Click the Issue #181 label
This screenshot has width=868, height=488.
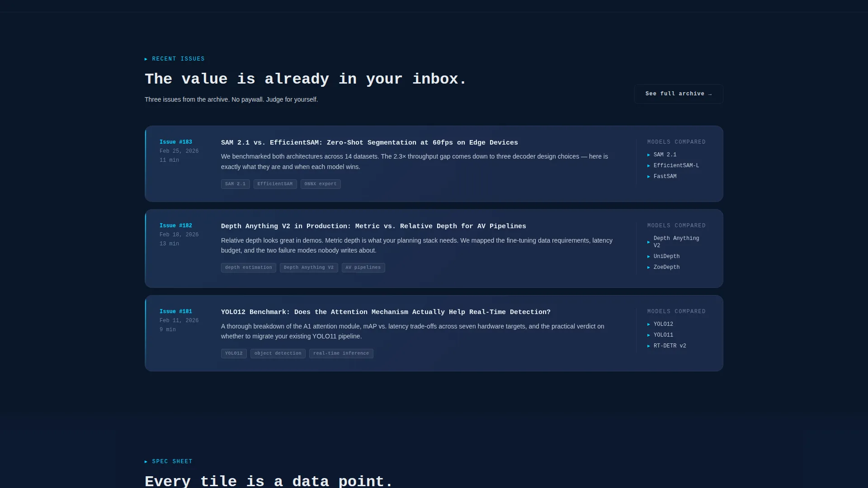coord(176,312)
